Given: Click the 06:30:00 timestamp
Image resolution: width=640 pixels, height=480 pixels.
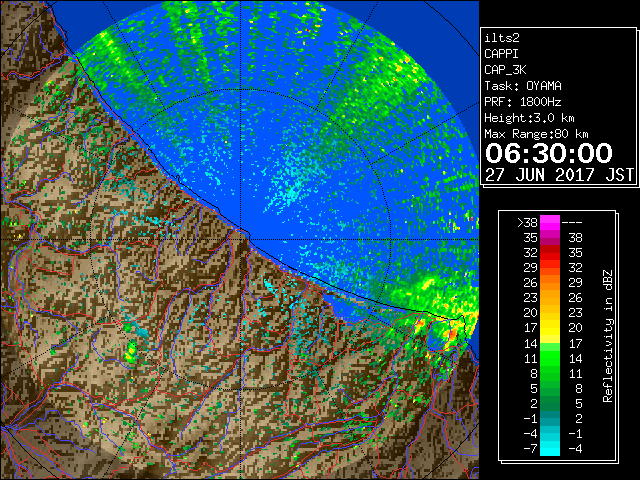Looking at the screenshot, I should (549, 153).
